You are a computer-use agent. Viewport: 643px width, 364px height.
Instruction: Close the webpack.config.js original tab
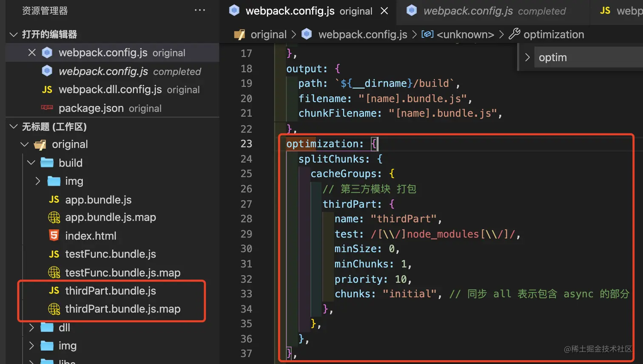point(384,11)
